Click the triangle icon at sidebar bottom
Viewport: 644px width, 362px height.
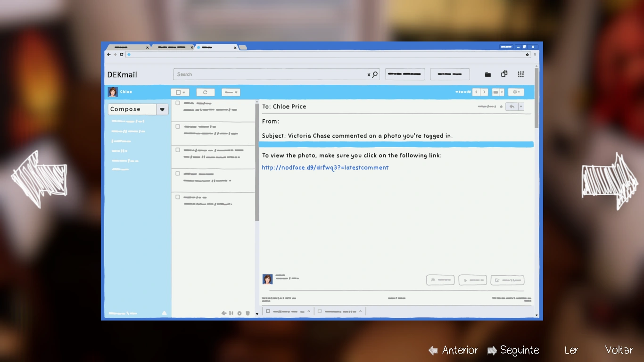(x=165, y=313)
